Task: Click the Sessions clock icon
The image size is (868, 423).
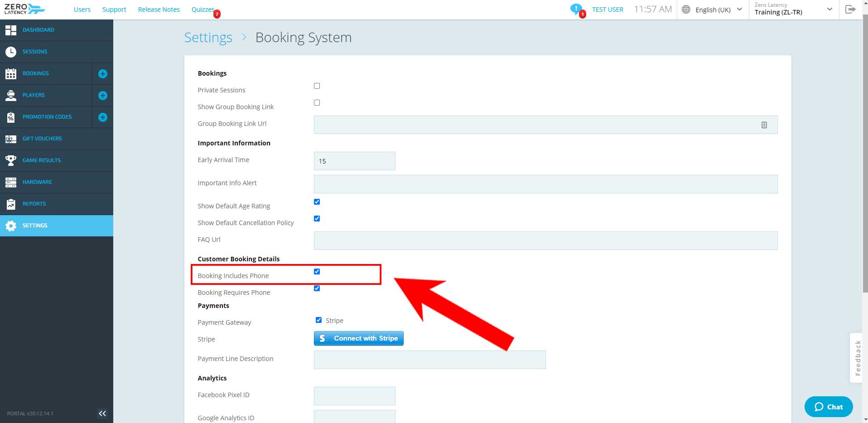Action: click(11, 52)
